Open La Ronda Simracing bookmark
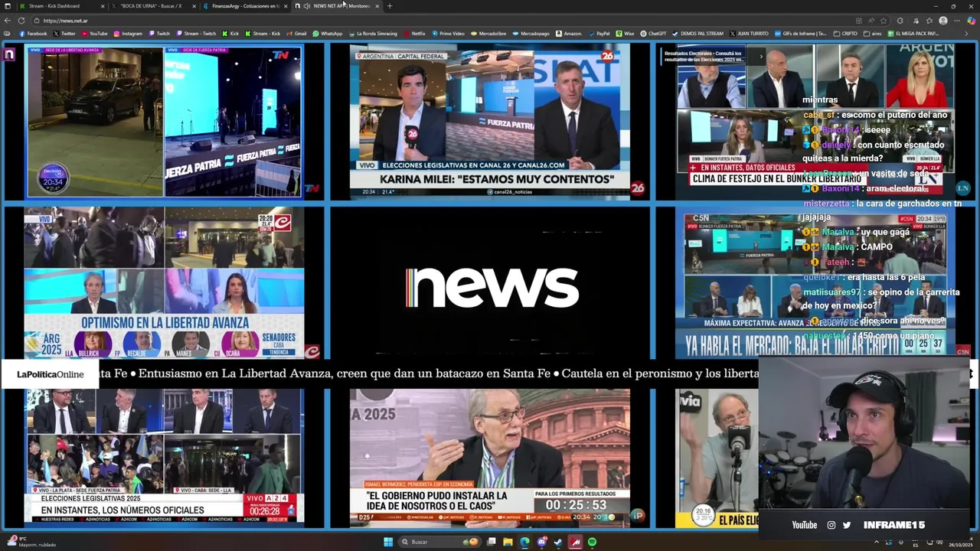This screenshot has width=980, height=551. click(x=373, y=34)
